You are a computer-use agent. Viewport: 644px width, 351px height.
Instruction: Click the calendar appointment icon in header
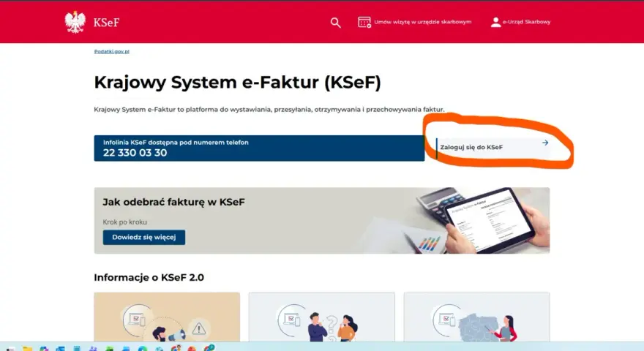[x=364, y=22]
